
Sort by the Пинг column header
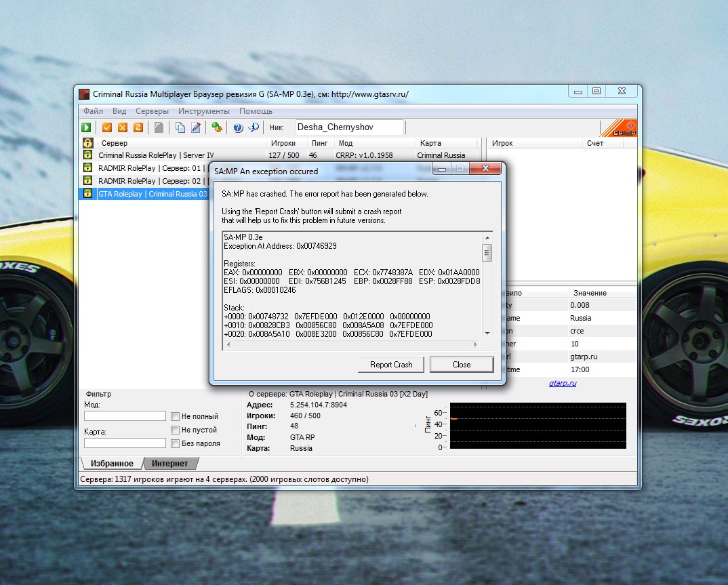tap(321, 143)
